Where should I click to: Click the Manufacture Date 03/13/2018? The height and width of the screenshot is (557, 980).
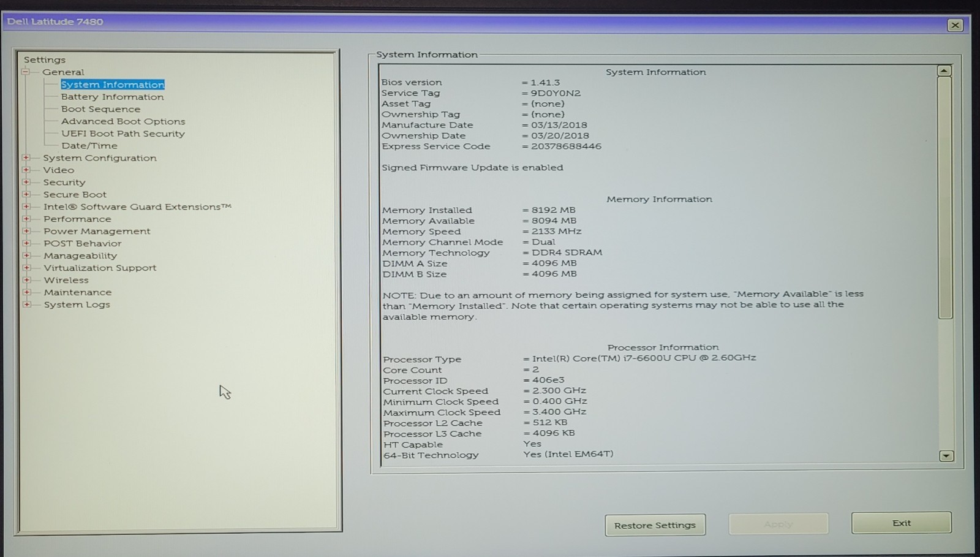coord(559,125)
